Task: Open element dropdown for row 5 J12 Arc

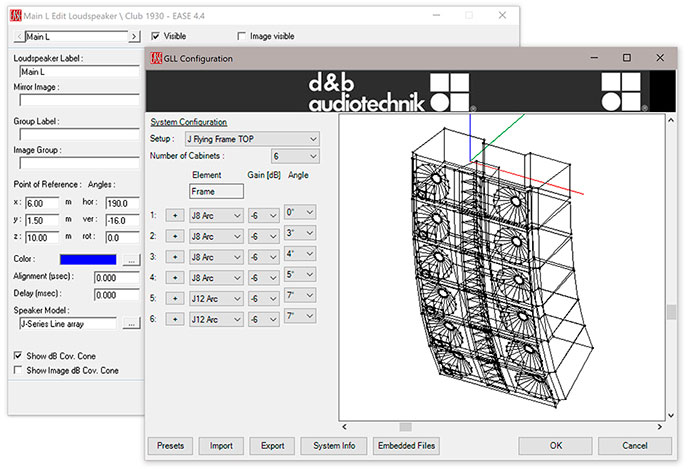Action: pos(216,298)
